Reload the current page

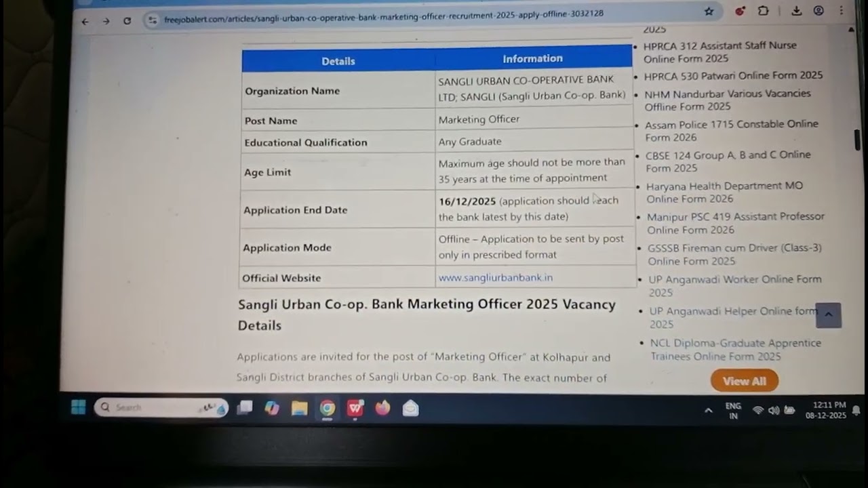coord(127,21)
